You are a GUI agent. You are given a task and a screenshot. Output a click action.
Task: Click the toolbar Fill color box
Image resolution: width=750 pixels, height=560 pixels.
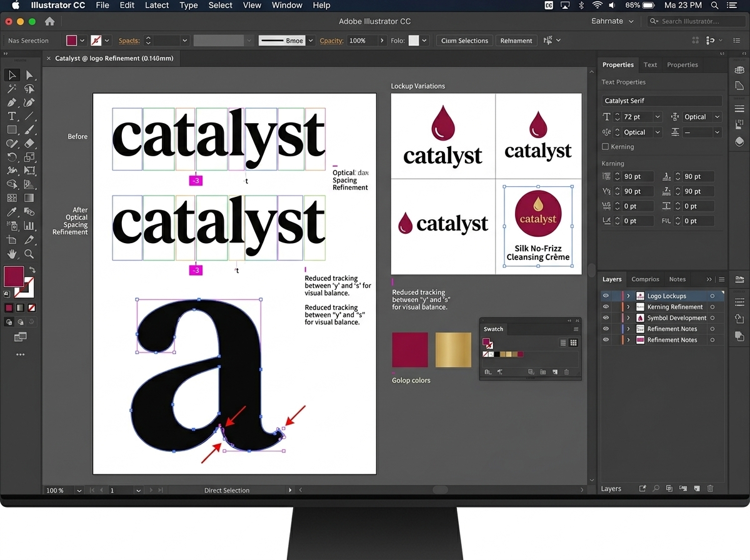pyautogui.click(x=14, y=276)
